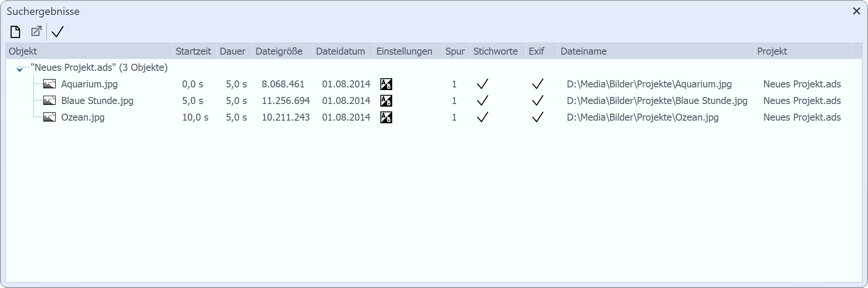Click the image thumbnail icon next to Aquarium.jpg
The image size is (868, 288).
click(49, 84)
